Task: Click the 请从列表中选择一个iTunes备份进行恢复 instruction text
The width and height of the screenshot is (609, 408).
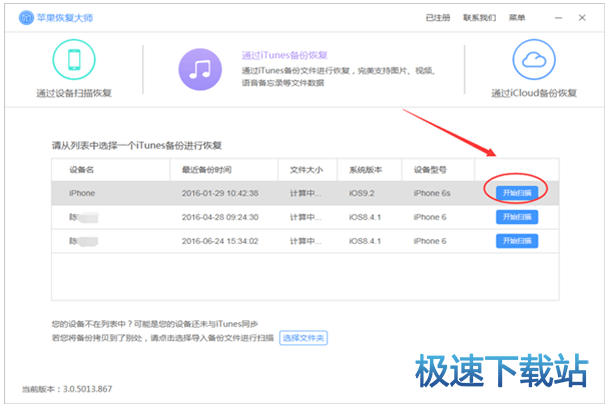Action: (137, 146)
